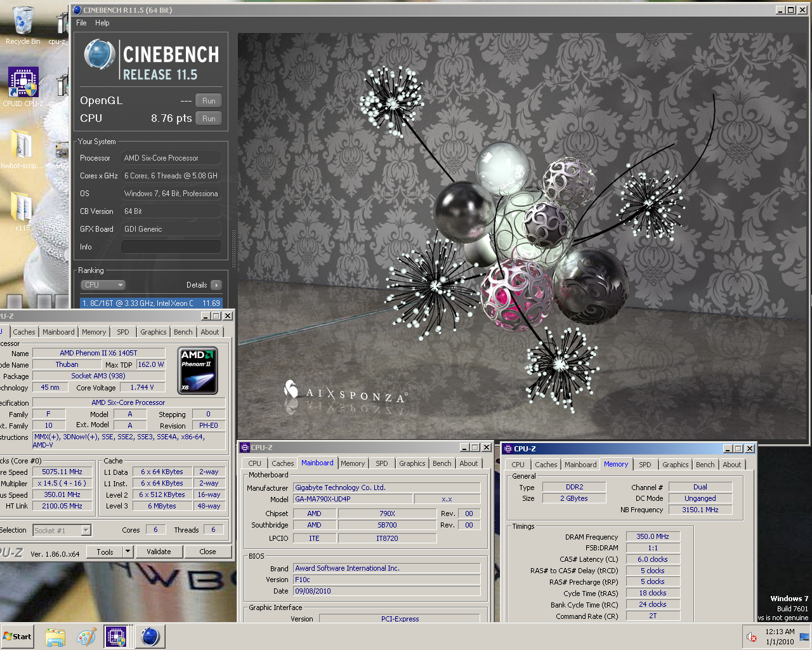Click the Cinebench sphere logo
Image resolution: width=812 pixels, height=650 pixels.
(x=99, y=55)
